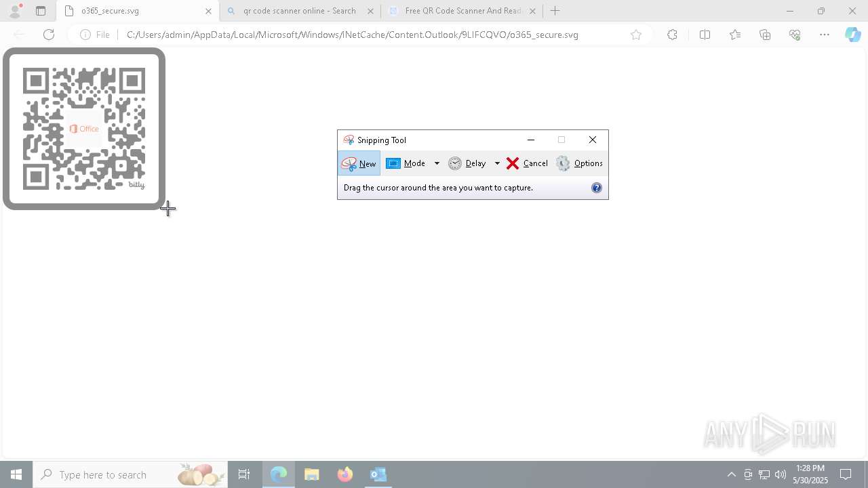Open Browser essentials heart icon
The image size is (868, 488).
click(x=795, y=35)
